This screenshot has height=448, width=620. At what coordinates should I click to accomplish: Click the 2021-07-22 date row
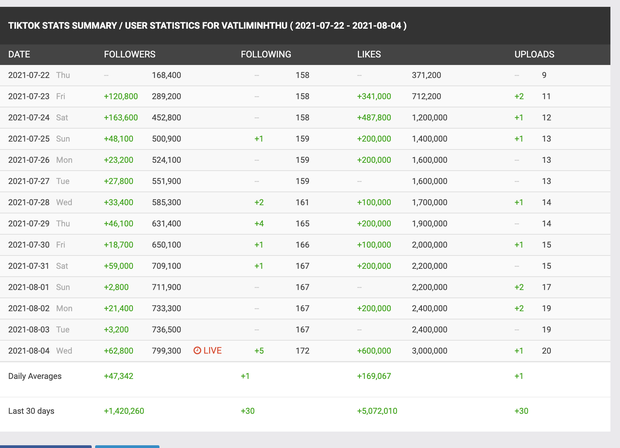(305, 75)
